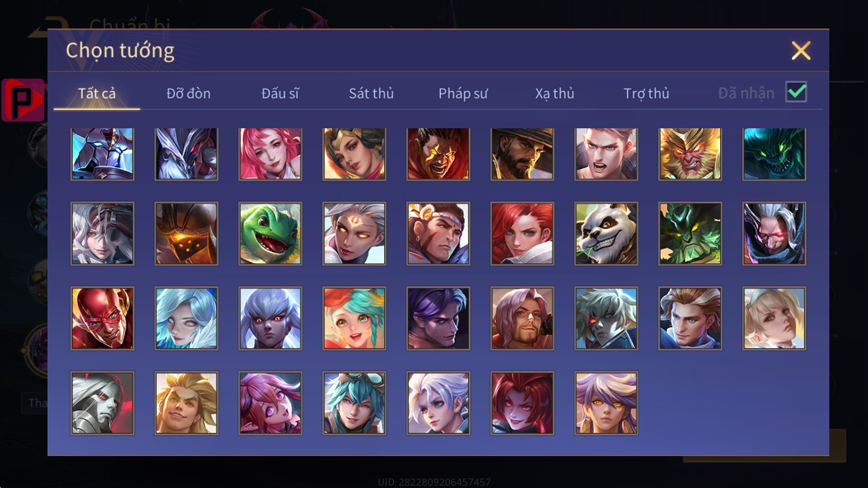868x488 pixels.
Task: Pick the red masked Flash hero
Action: tap(102, 318)
